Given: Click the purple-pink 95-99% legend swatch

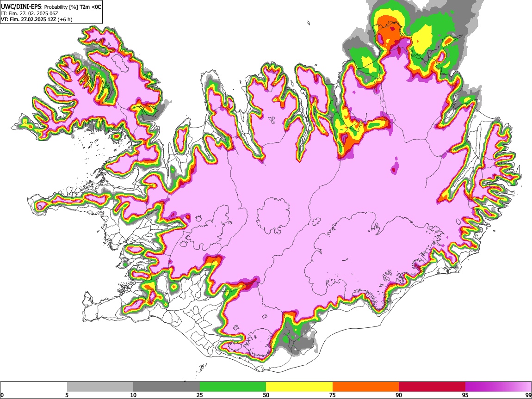Looking at the screenshot, I should click(x=498, y=387).
